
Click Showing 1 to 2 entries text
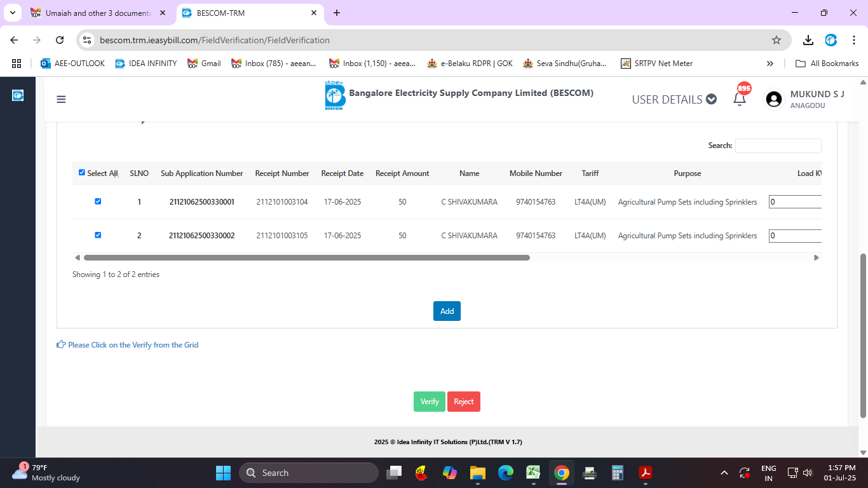click(x=116, y=274)
